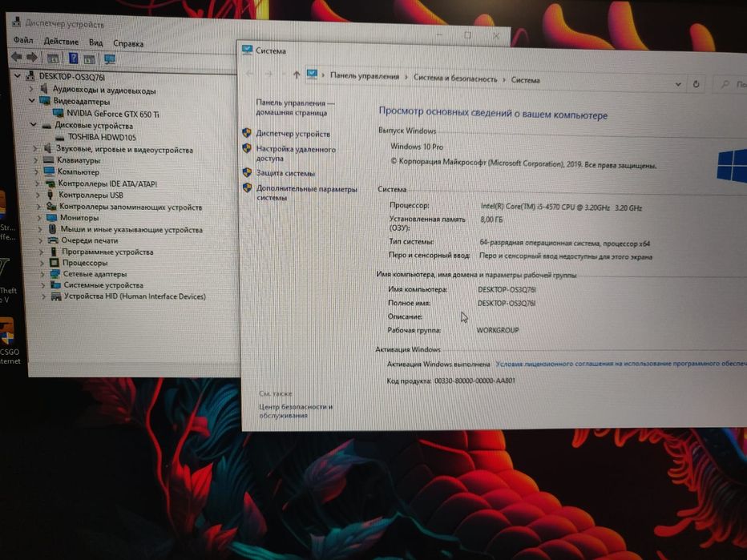Click the up arrow in System window navigation
Screen dimensions: 747x560
pos(297,75)
